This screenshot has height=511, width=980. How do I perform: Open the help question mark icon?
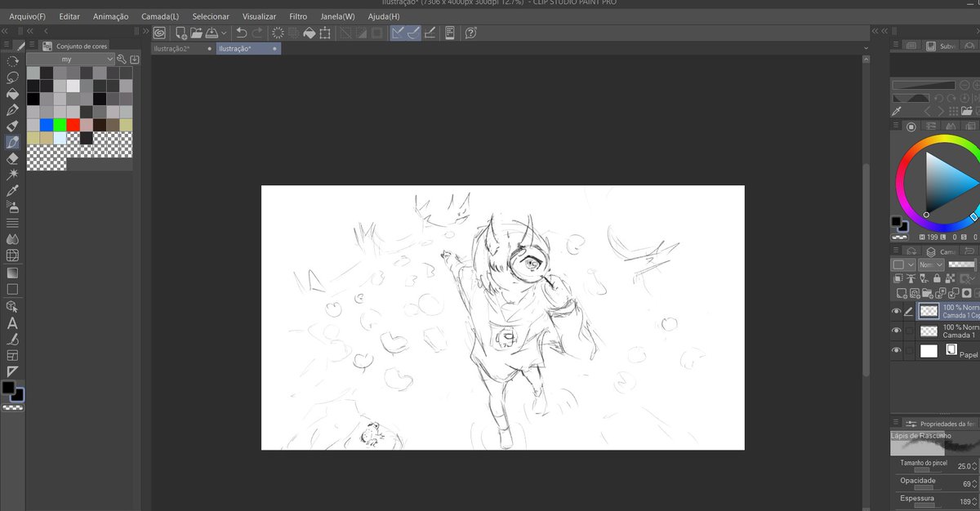click(x=470, y=33)
